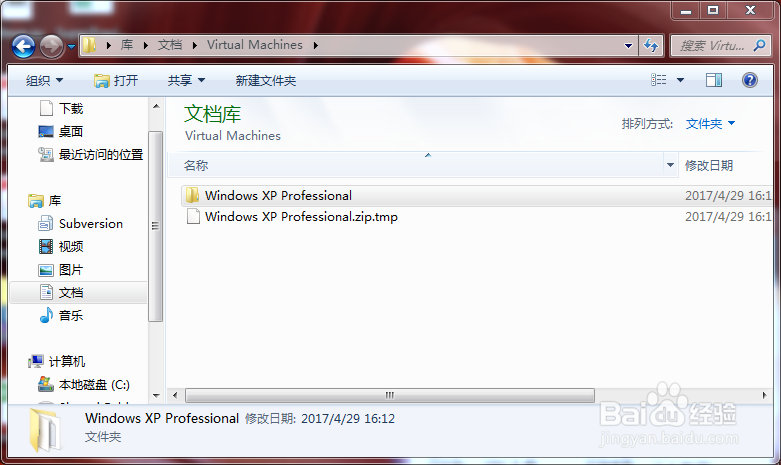Open 名称 column filter dropdown arrow
781x465 pixels.
670,165
